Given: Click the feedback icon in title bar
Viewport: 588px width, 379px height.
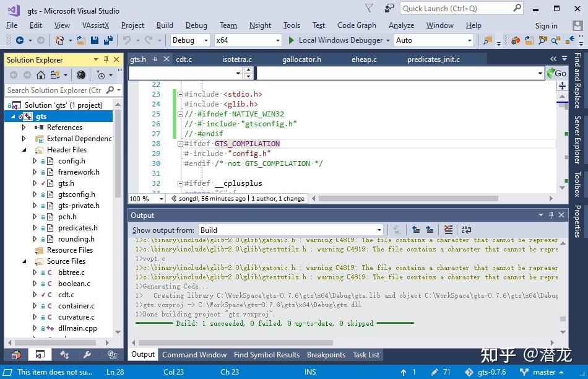Looking at the screenshot, I should (x=389, y=8).
